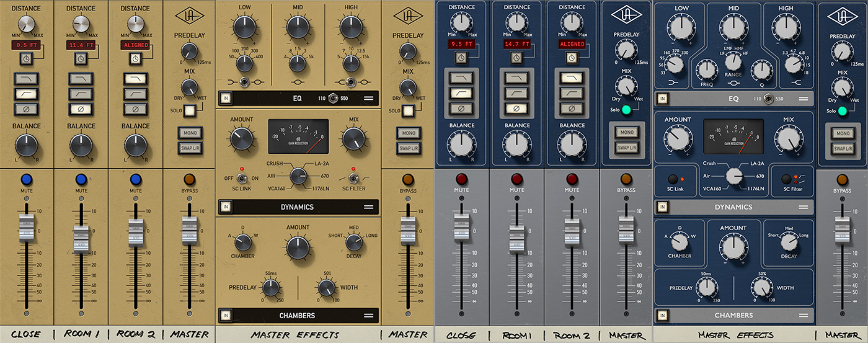Toggle the IN button on tan Chambers section

(225, 315)
